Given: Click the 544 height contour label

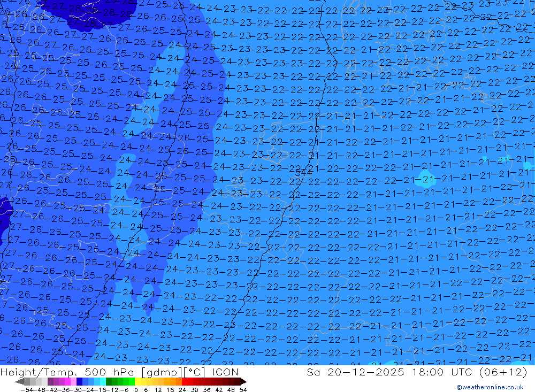Looking at the screenshot, I should 303,173.
